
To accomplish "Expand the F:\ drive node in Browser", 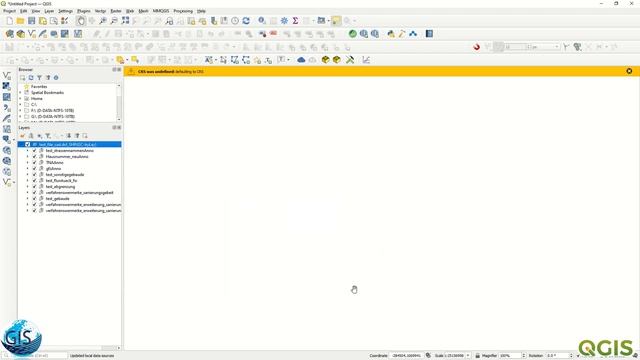I will point(20,111).
